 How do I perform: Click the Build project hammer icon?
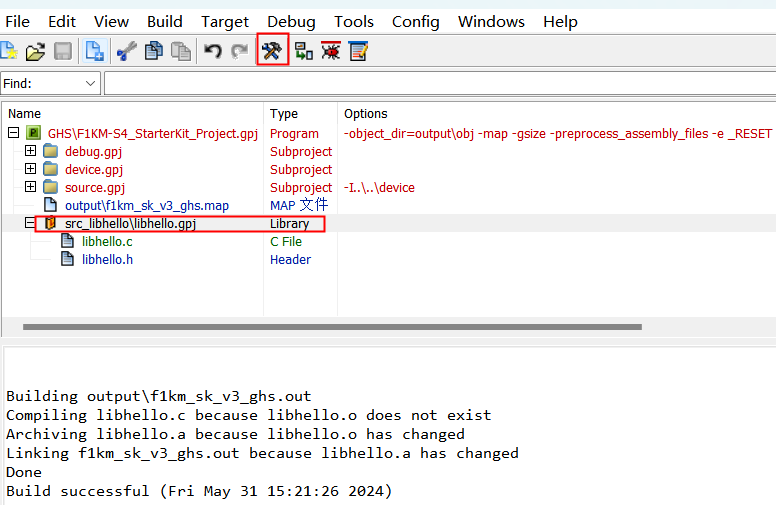tap(272, 50)
